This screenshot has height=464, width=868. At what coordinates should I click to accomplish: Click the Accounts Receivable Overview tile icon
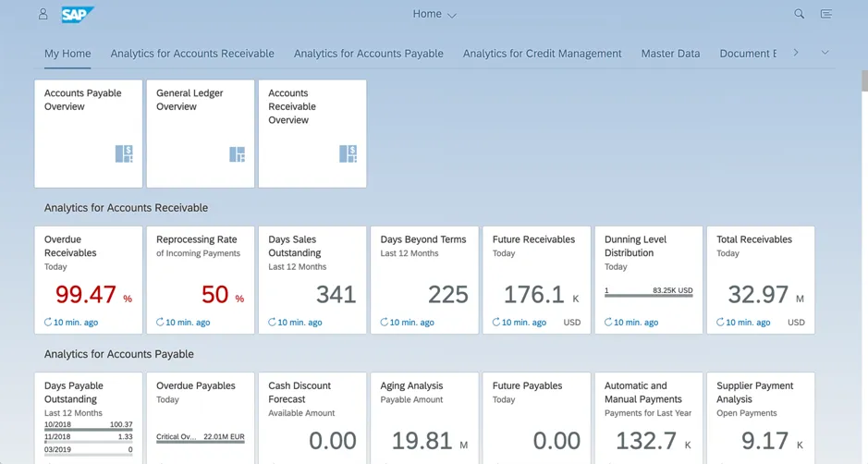click(x=348, y=154)
